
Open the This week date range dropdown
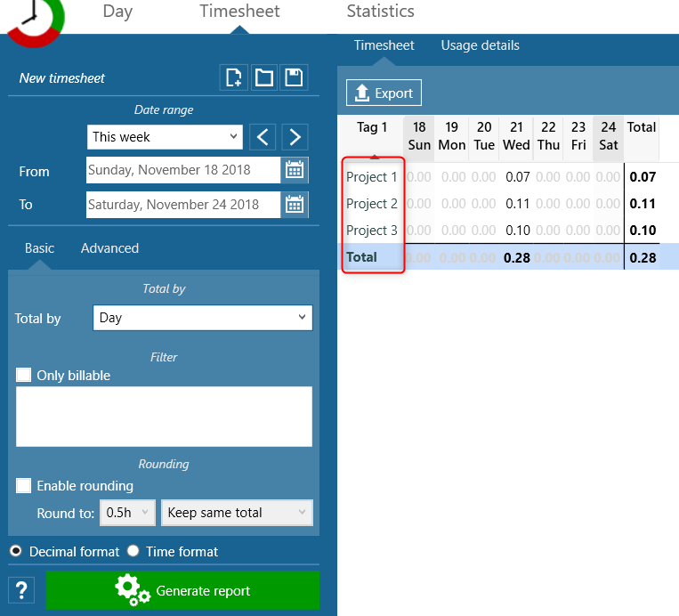165,137
